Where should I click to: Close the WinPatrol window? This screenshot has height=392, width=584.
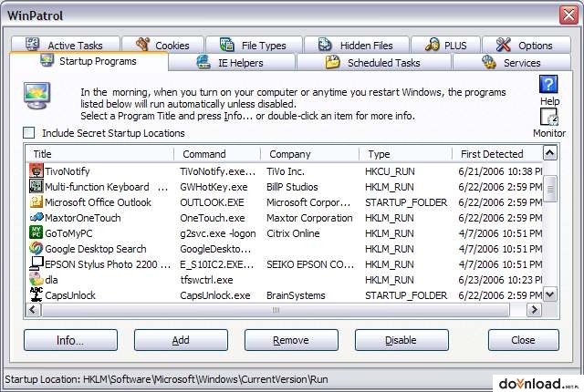568,15
